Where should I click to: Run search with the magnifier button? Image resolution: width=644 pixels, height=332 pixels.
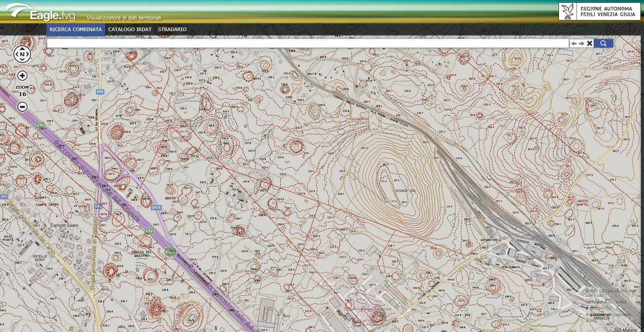(x=603, y=43)
